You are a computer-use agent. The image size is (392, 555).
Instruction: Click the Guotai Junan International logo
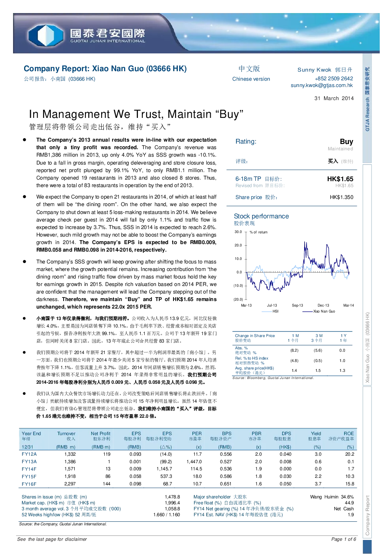click(x=86, y=35)
